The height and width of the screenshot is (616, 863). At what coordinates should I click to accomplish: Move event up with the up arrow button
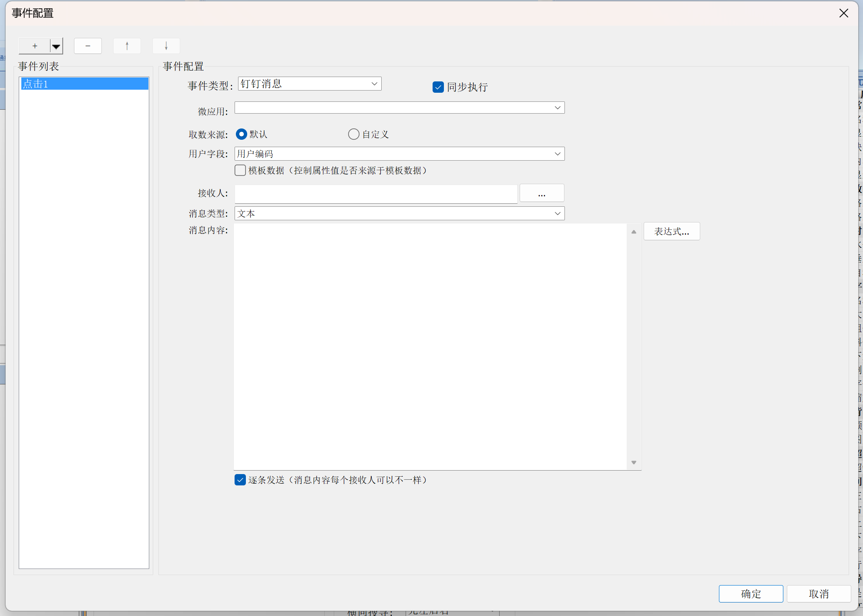point(127,46)
